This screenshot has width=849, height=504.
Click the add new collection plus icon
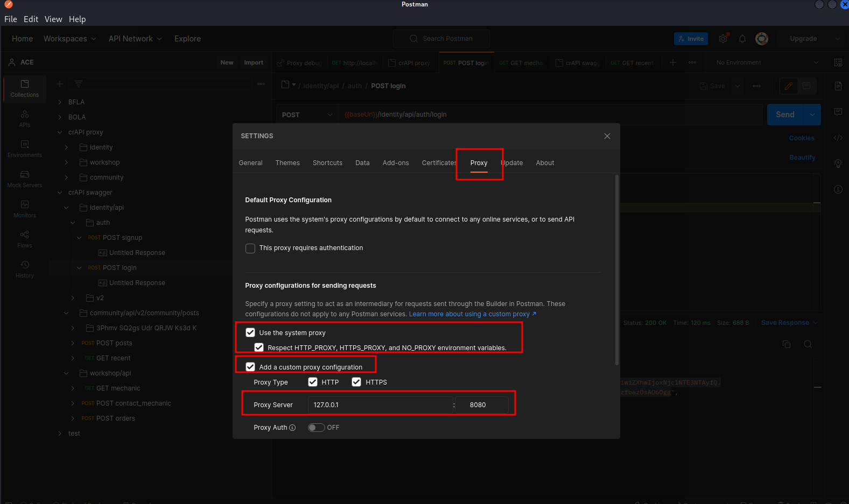[x=60, y=84]
